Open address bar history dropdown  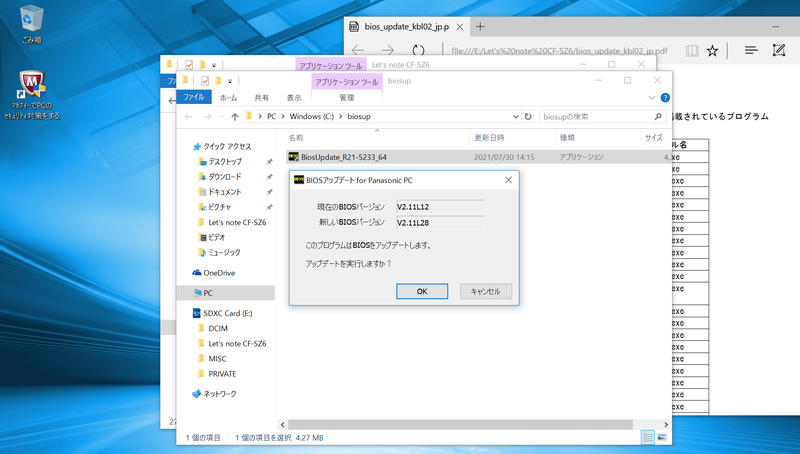(515, 116)
